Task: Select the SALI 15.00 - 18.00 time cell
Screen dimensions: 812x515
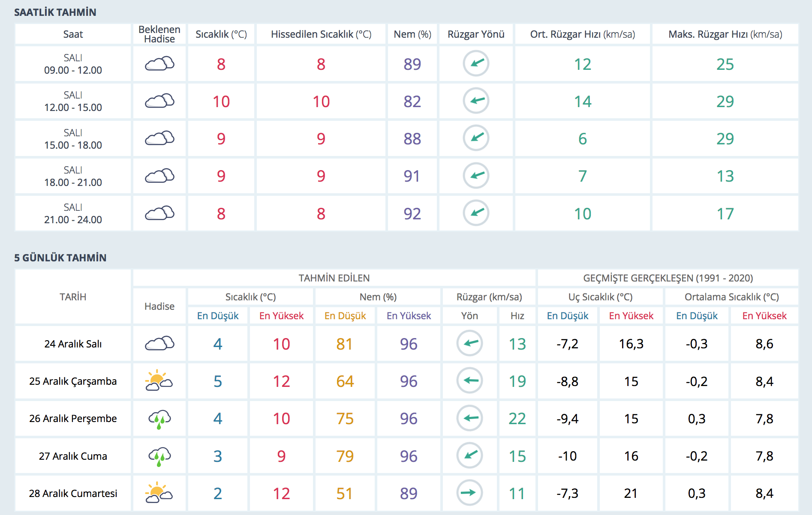Action: point(73,139)
